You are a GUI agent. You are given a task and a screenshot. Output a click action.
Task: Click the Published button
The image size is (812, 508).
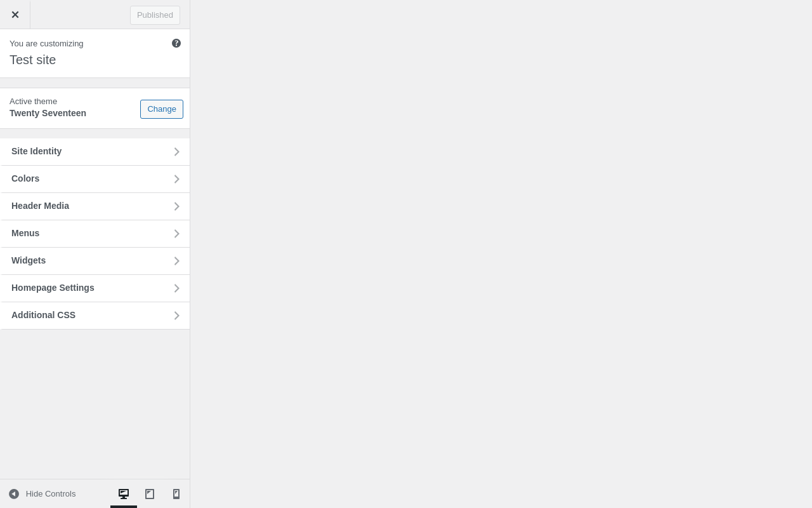tap(155, 15)
